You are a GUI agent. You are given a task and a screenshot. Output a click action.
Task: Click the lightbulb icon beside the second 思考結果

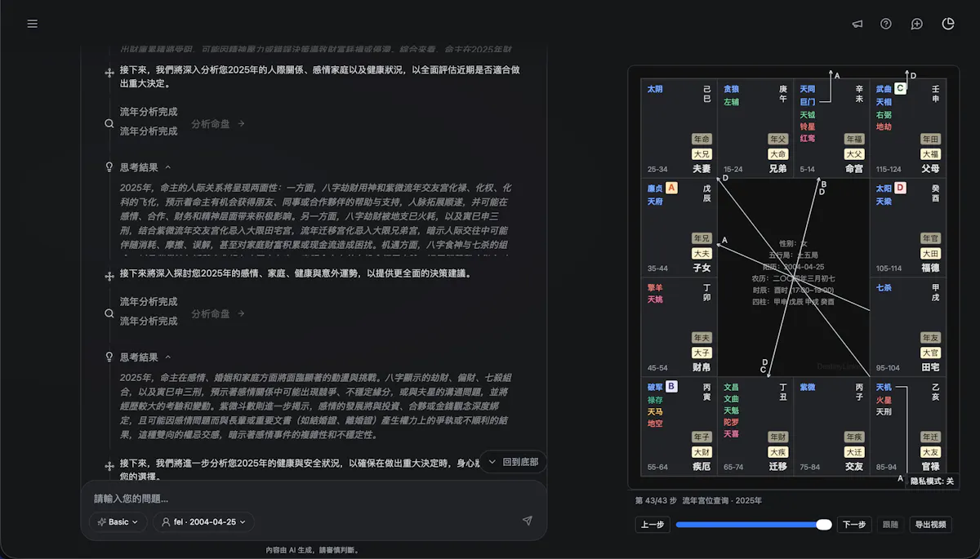click(109, 357)
